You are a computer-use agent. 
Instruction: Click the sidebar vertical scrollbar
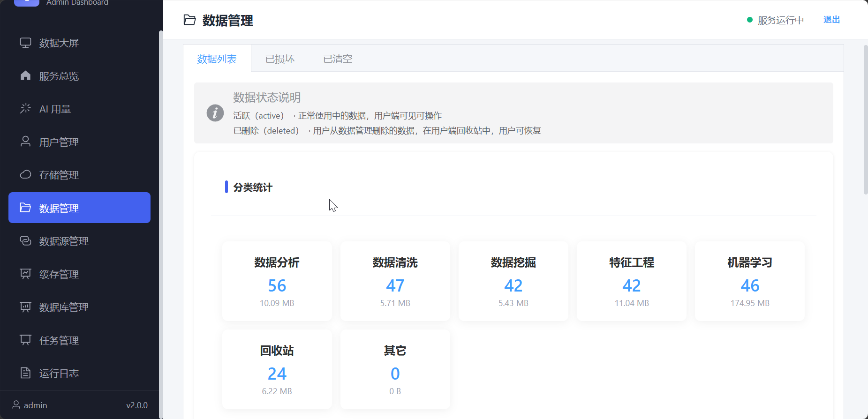pos(161,224)
